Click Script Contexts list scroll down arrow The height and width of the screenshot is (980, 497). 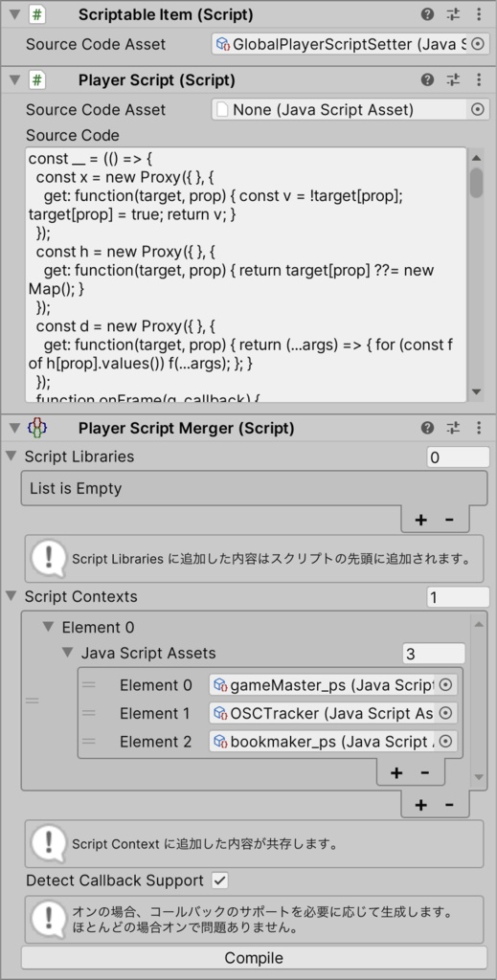coord(479,777)
